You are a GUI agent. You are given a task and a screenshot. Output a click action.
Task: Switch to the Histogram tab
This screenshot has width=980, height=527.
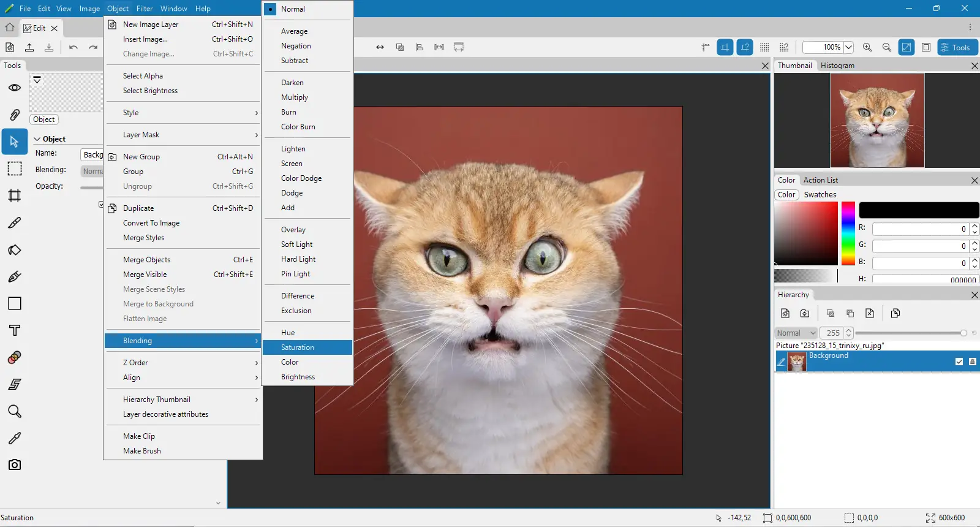click(837, 66)
